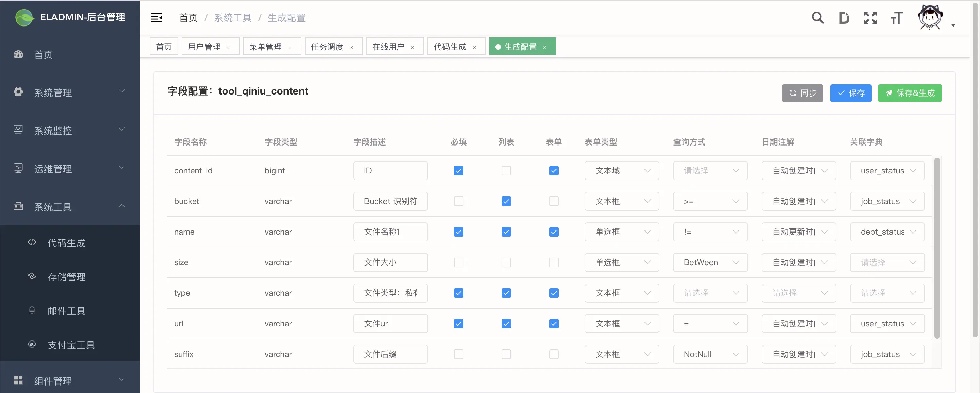
Task: Enable 列表 checkbox for size row
Action: click(506, 262)
